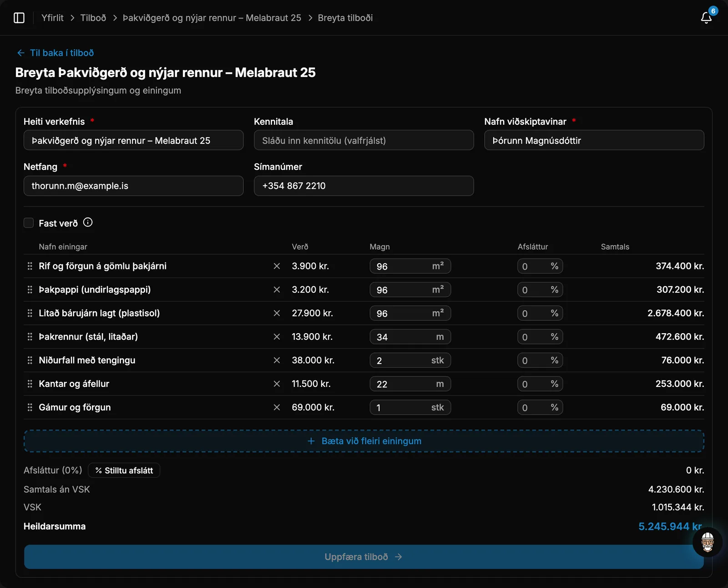Image resolution: width=728 pixels, height=588 pixels.
Task: Remove the Niðurfall með tengingu row
Action: click(277, 360)
